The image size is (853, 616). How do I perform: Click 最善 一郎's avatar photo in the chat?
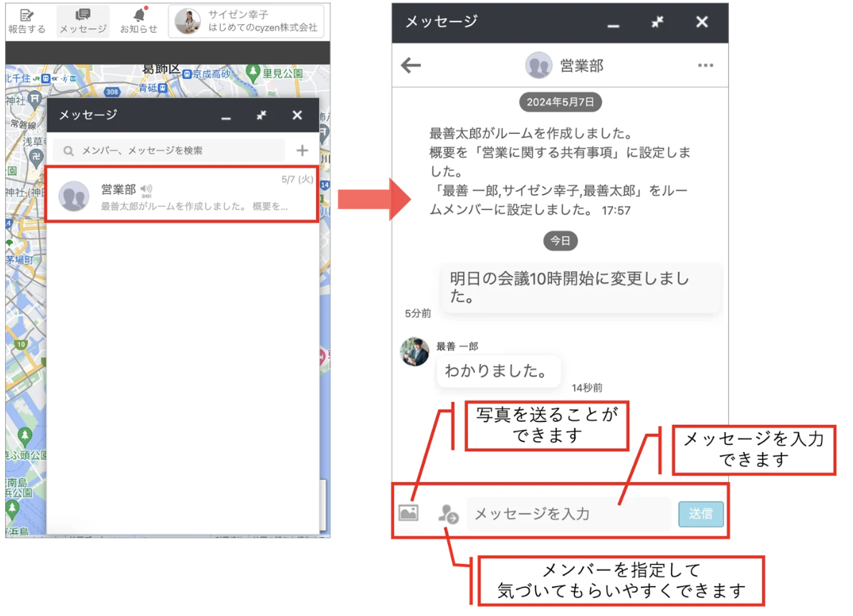point(414,351)
